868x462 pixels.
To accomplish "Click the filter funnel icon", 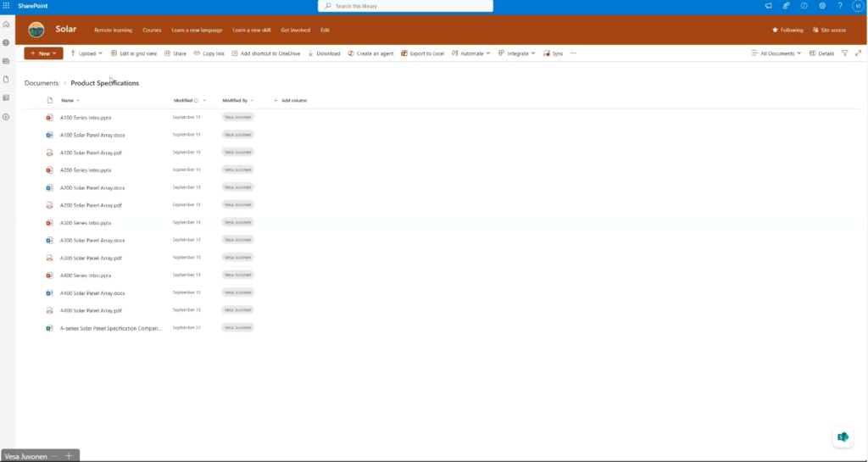I will tap(844, 53).
